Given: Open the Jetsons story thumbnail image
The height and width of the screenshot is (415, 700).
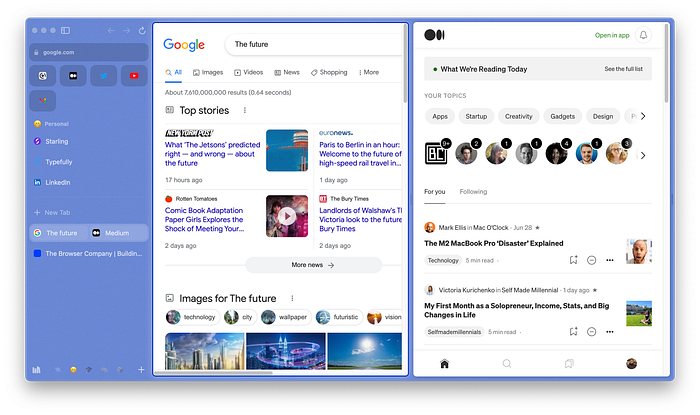Looking at the screenshot, I should coord(287,150).
